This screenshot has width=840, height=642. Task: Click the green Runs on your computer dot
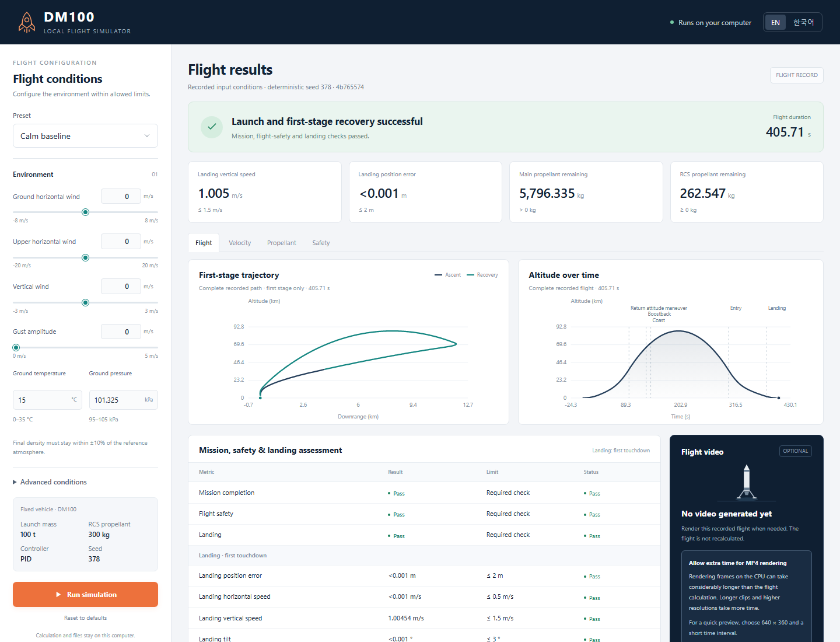[x=672, y=22]
